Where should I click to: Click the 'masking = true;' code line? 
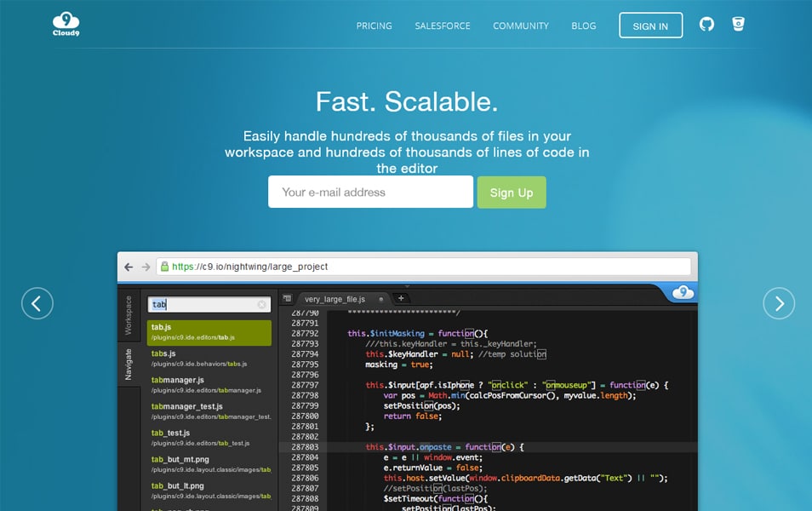[398, 365]
